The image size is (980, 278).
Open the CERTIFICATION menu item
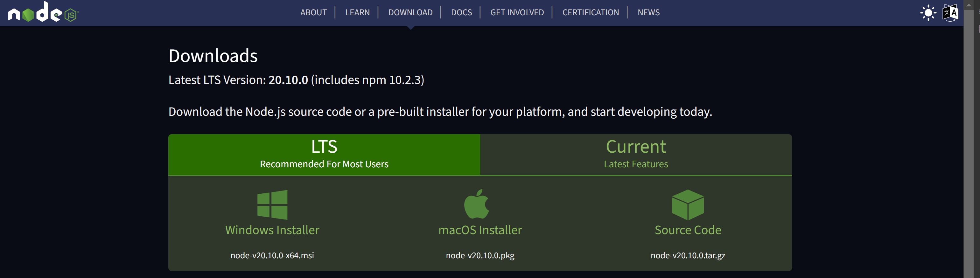click(591, 12)
